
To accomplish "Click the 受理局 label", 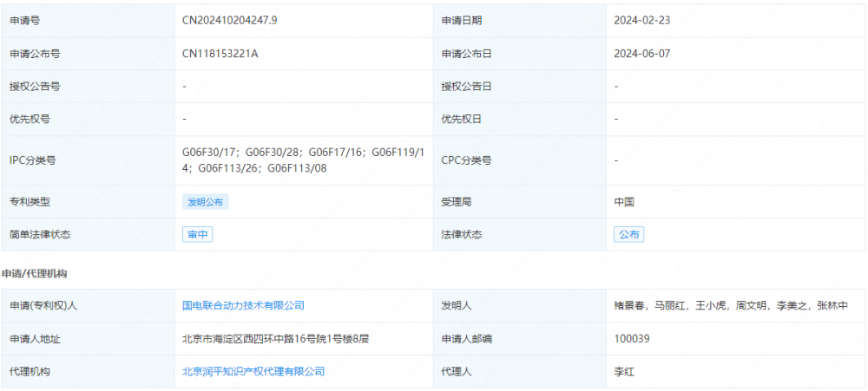I will click(457, 202).
